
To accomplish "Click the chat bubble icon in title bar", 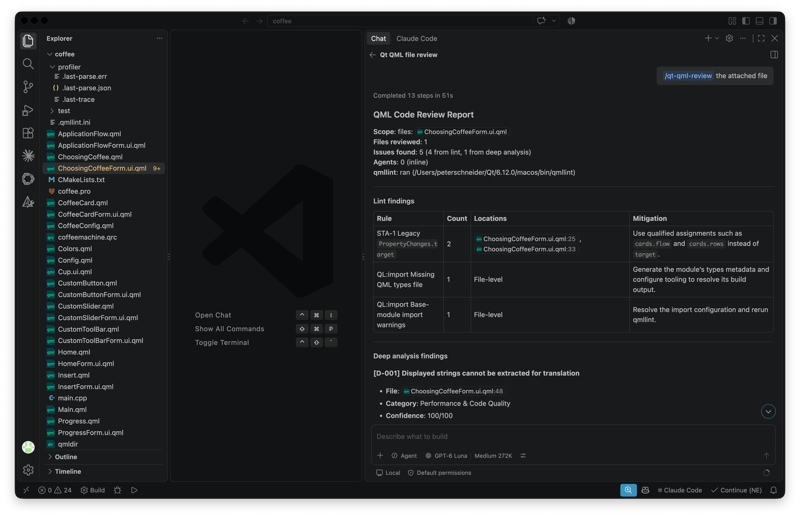I will coord(541,21).
